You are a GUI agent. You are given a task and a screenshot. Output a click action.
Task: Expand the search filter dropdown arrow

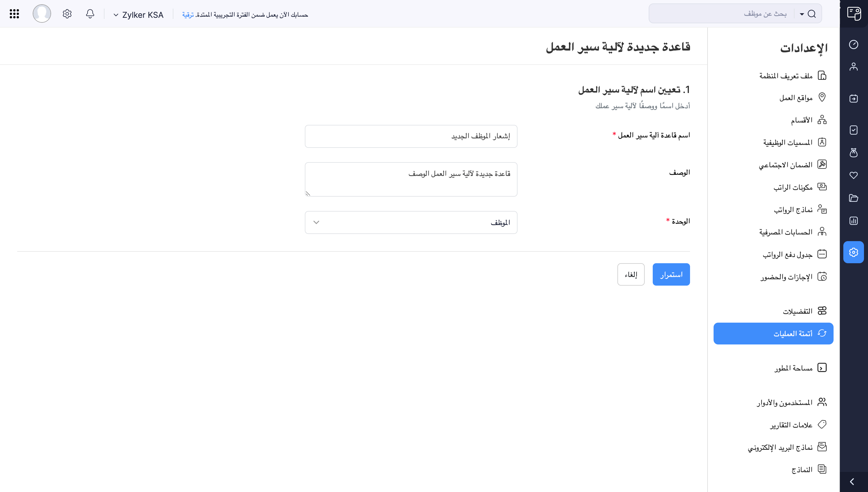802,14
